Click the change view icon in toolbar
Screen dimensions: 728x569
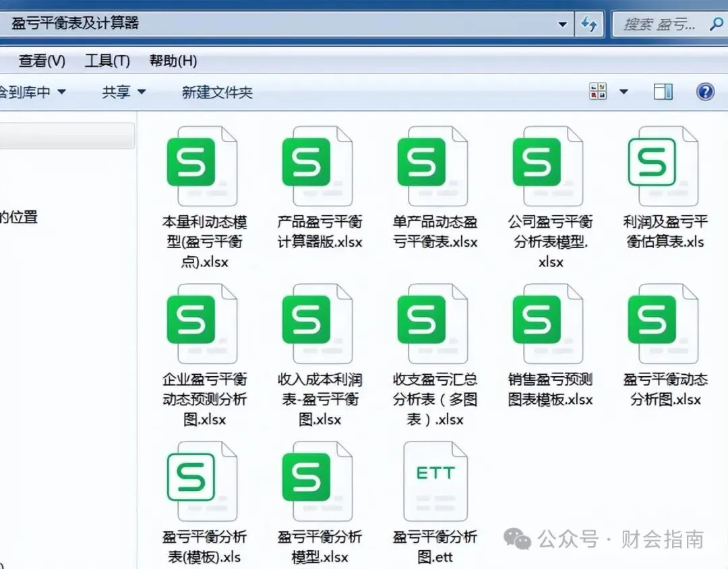[x=597, y=92]
